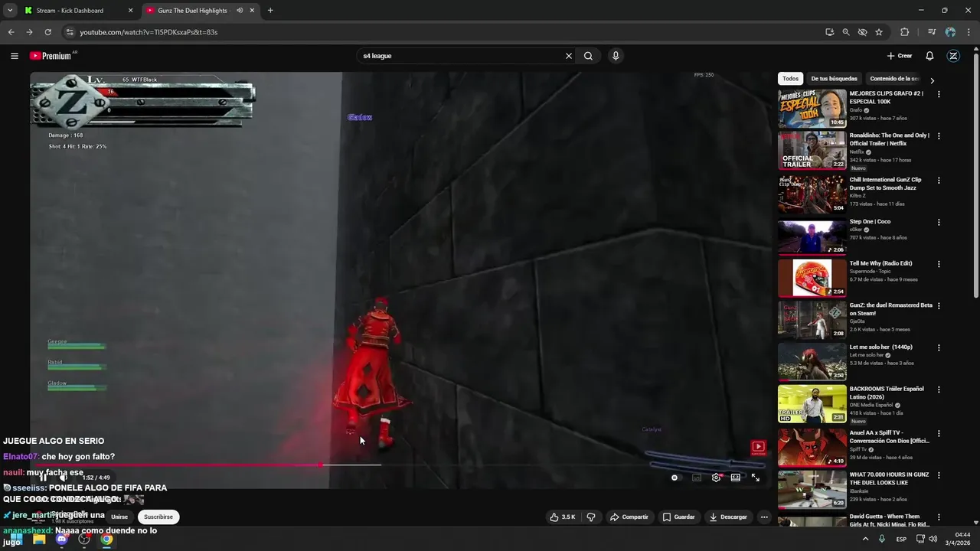Run search with magnifier button

[588, 56]
